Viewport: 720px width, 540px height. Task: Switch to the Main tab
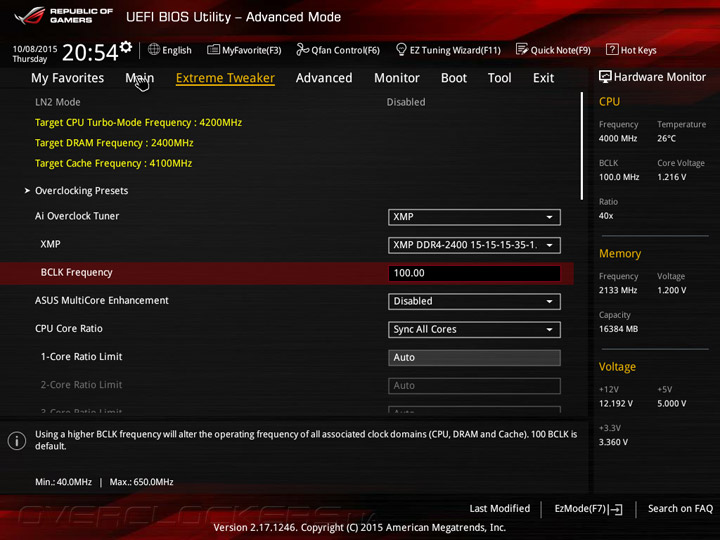140,78
